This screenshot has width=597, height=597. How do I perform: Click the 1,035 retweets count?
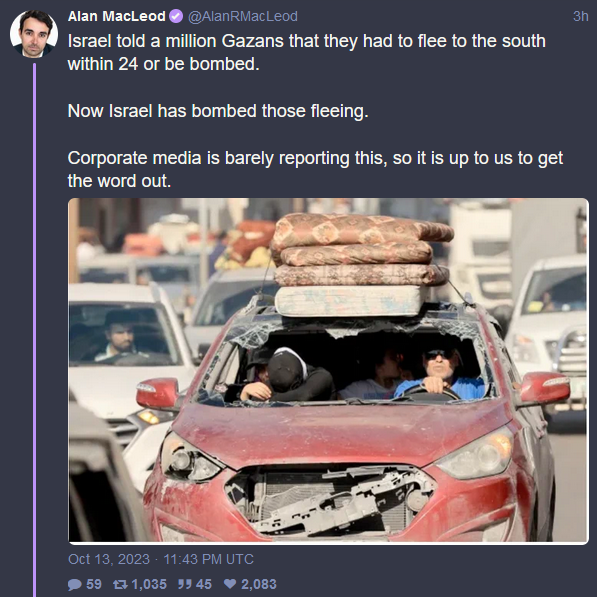pos(149,584)
